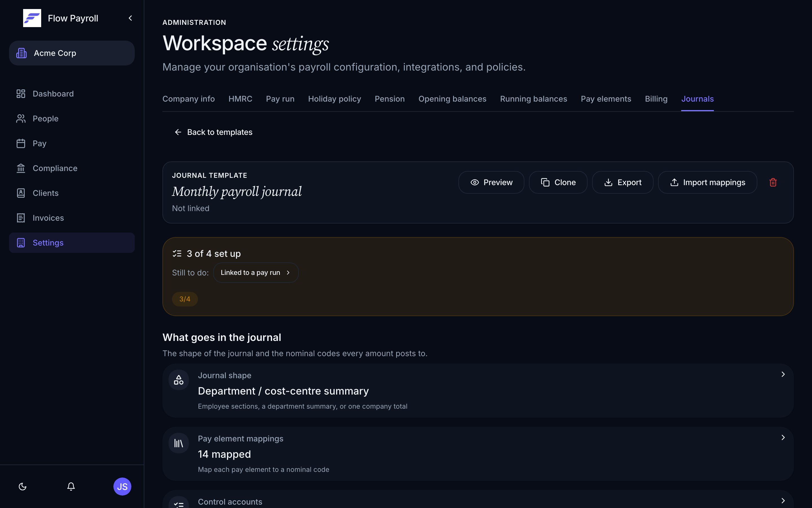Click the Acme Corp building icon

point(21,53)
